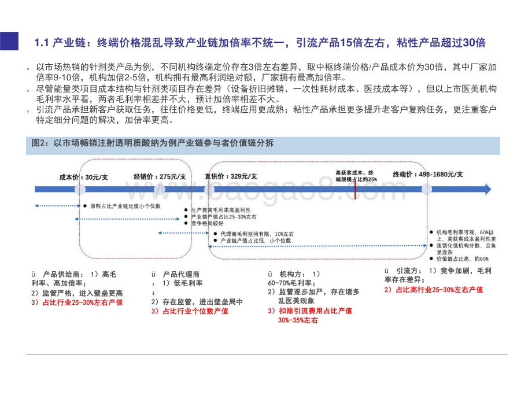Select the label '成本价：30元/支'
Viewport: 532px width, 399px height.
click(x=83, y=177)
